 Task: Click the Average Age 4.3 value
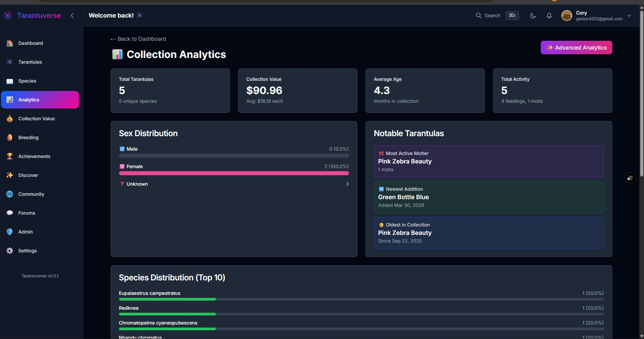pos(382,90)
